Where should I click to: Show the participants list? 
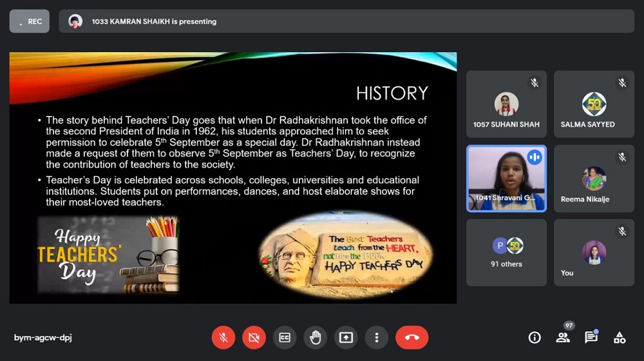[x=563, y=337]
